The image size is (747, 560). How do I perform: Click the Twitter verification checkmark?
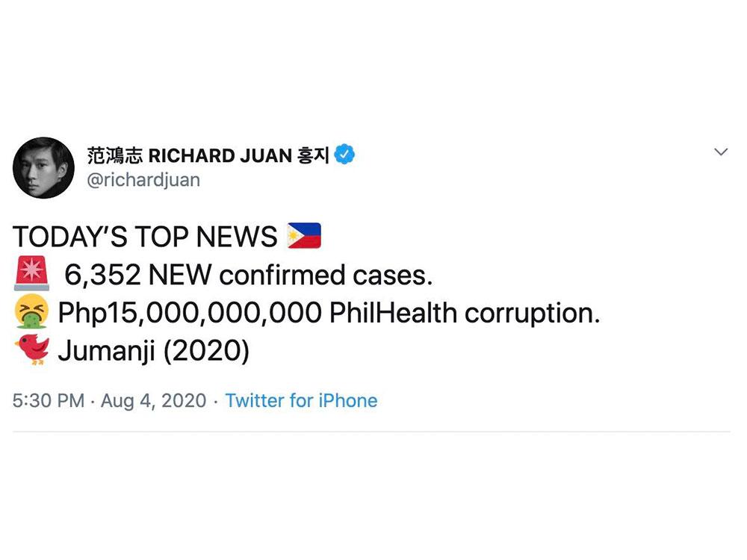click(x=343, y=153)
